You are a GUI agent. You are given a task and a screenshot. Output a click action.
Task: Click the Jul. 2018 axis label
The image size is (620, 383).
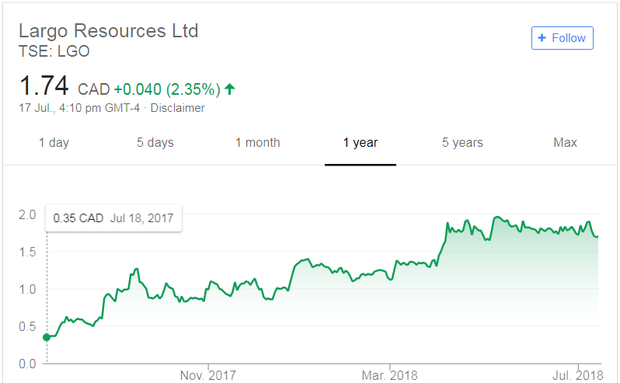[578, 375]
